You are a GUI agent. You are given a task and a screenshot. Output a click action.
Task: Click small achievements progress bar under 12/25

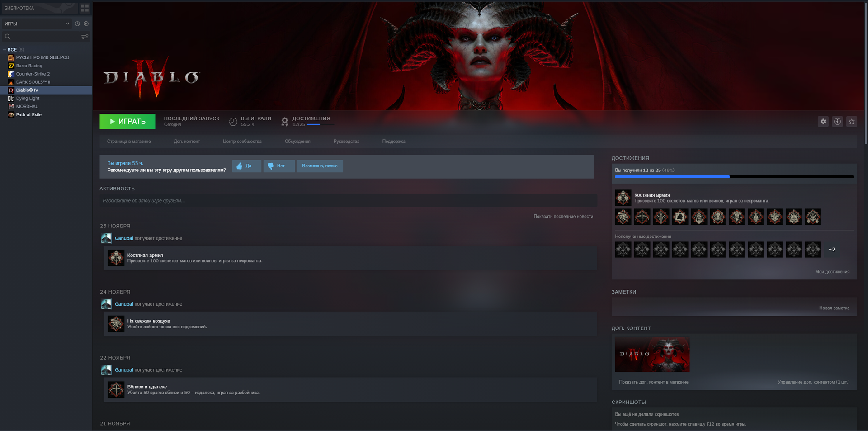click(320, 124)
